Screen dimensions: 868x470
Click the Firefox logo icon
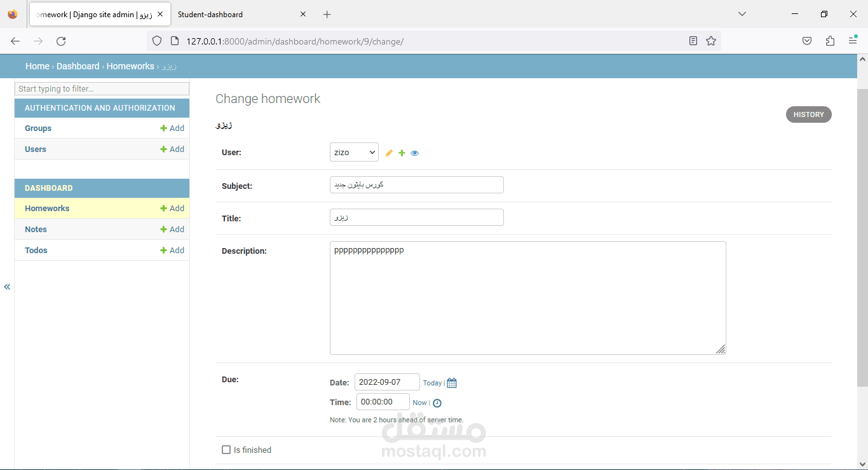coord(13,14)
